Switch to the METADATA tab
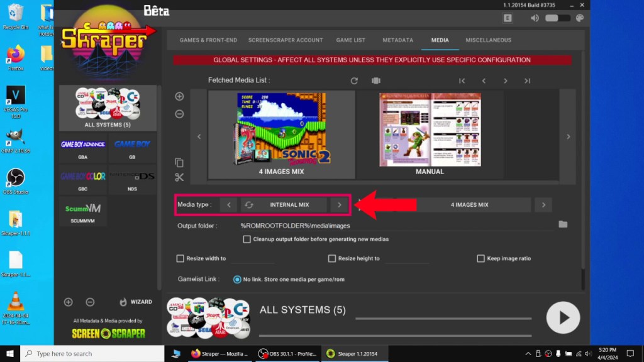 tap(397, 40)
